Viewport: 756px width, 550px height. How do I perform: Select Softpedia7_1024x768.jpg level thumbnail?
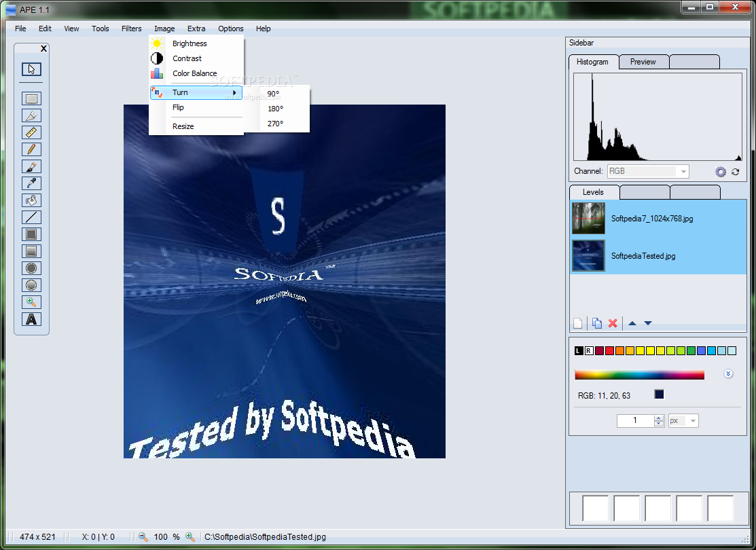point(588,219)
